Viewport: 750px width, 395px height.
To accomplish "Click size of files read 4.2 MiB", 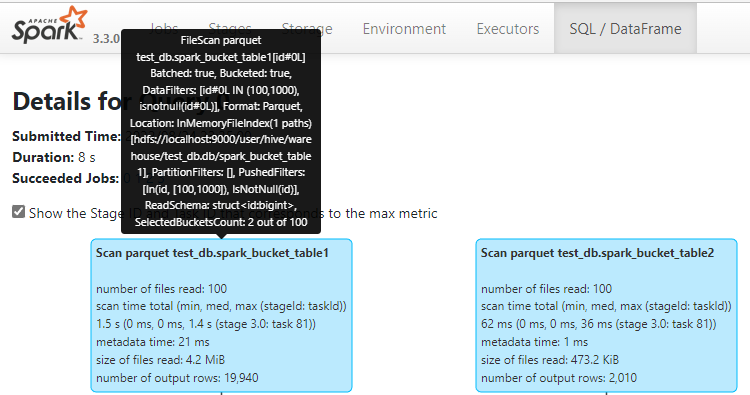I will [x=160, y=360].
